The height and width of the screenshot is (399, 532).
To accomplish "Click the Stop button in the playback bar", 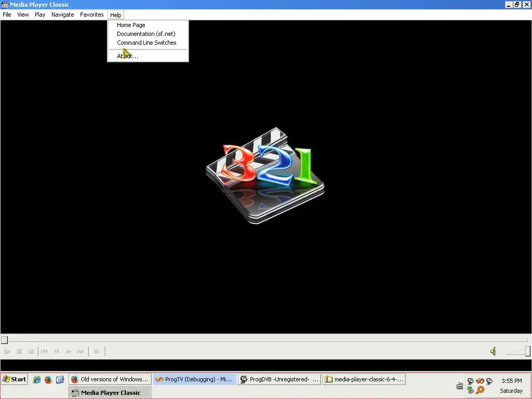I will (x=31, y=352).
